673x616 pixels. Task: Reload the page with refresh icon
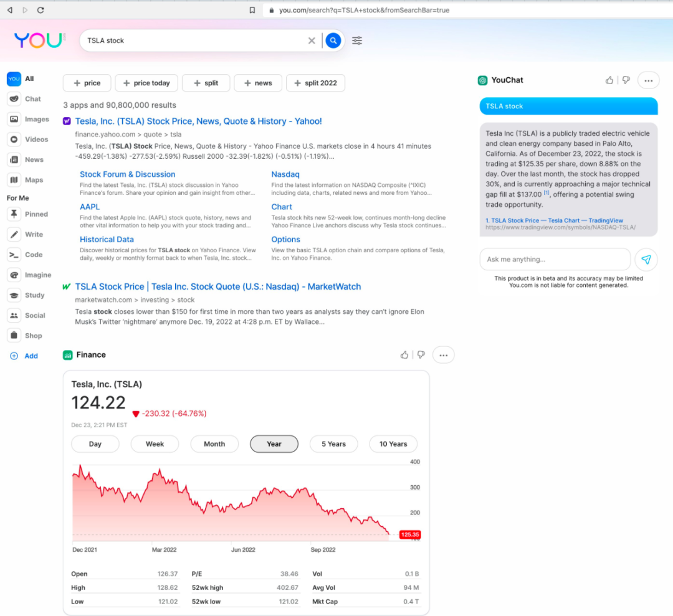41,10
